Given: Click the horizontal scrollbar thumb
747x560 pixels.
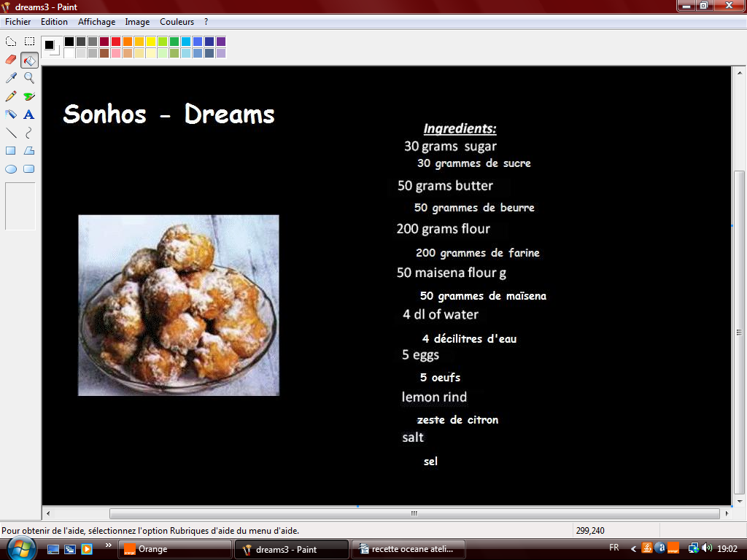Looking at the screenshot, I should (x=414, y=513).
